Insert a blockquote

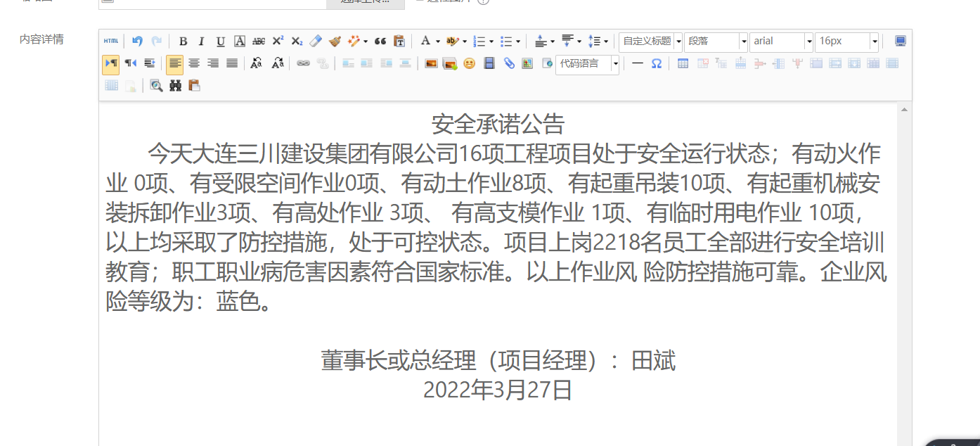pos(380,42)
